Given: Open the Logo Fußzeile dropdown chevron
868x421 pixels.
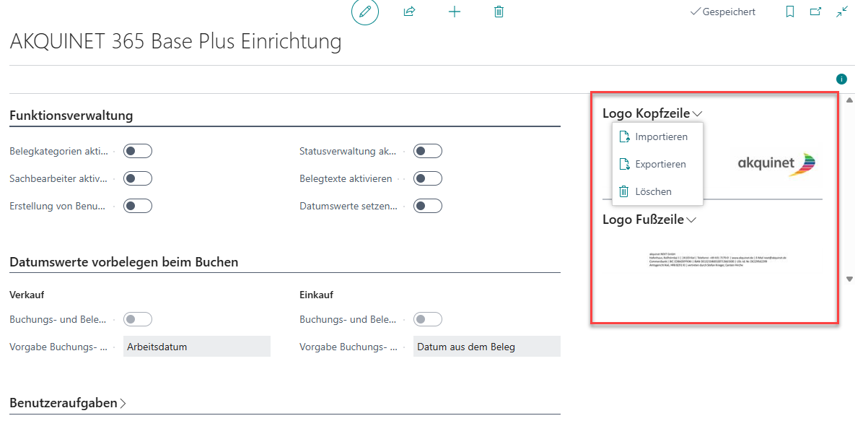Looking at the screenshot, I should click(691, 220).
